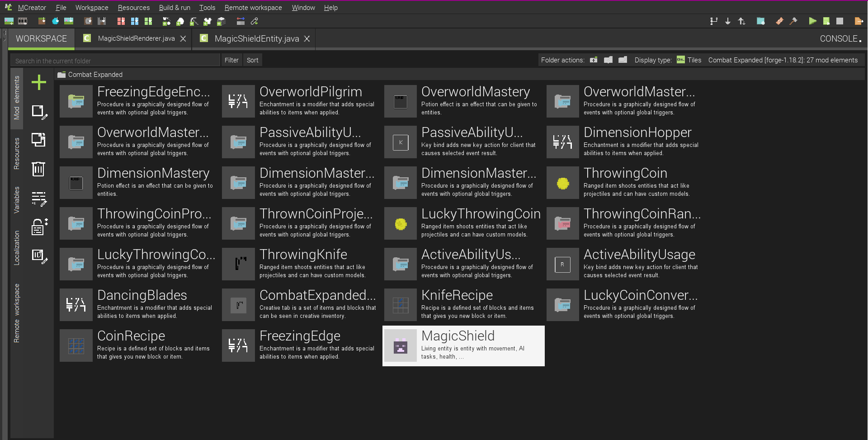Open the Build & run menu

coord(175,7)
